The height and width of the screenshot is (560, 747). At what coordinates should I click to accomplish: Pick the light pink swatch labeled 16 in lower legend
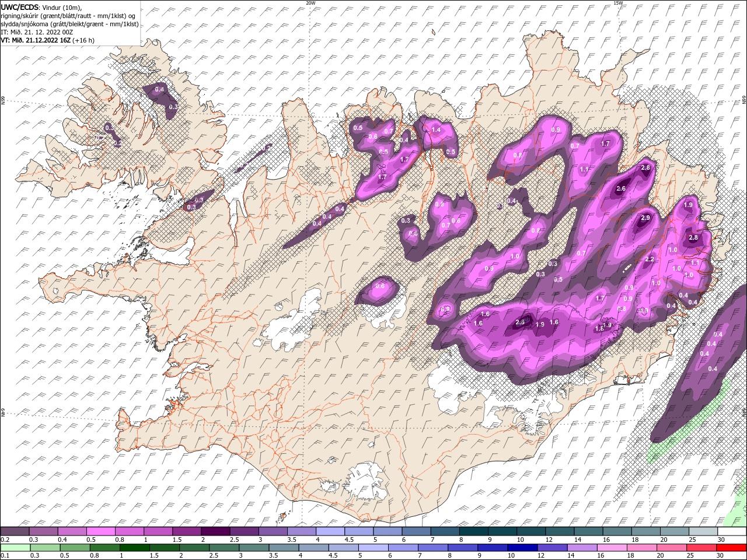(612, 547)
